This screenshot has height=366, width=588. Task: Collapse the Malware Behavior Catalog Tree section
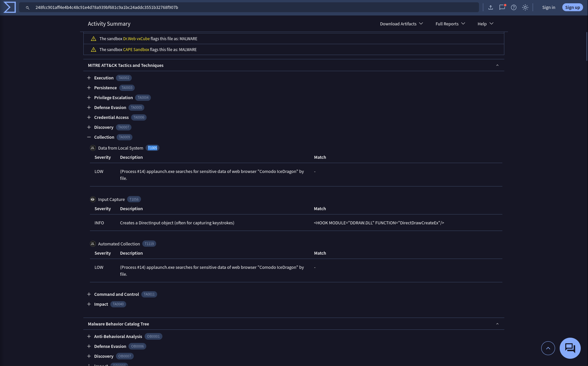tap(497, 324)
